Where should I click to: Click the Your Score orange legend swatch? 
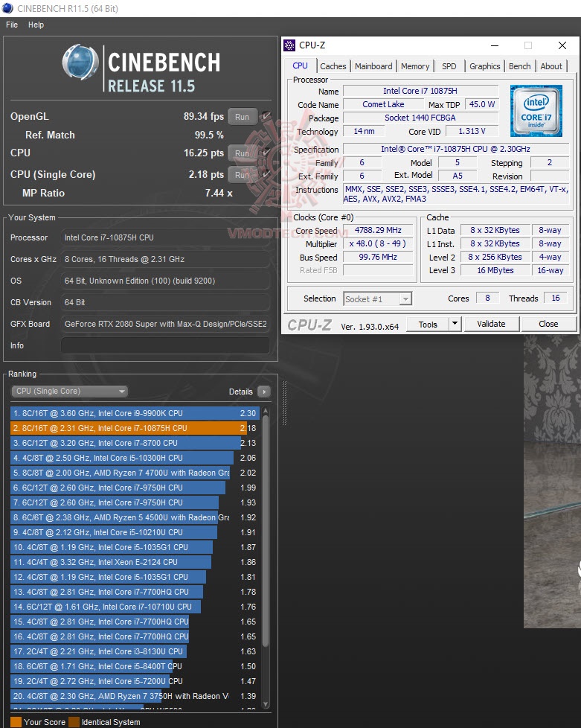16,722
